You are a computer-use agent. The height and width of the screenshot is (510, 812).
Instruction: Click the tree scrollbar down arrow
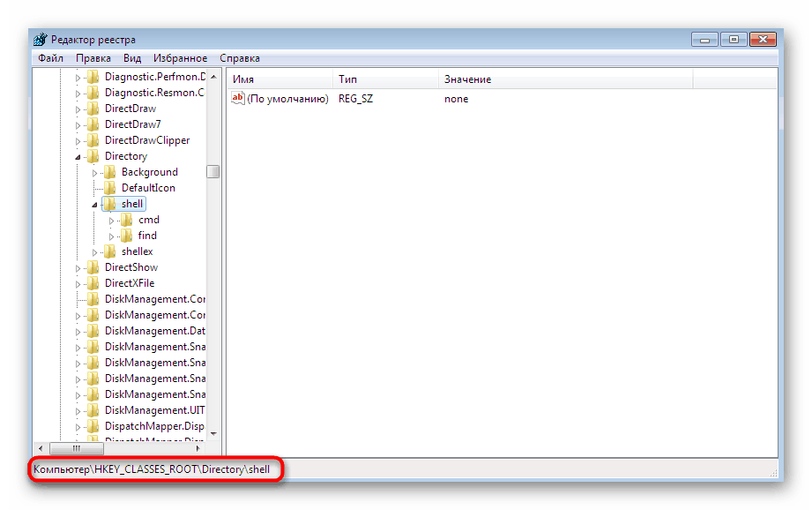(x=213, y=434)
